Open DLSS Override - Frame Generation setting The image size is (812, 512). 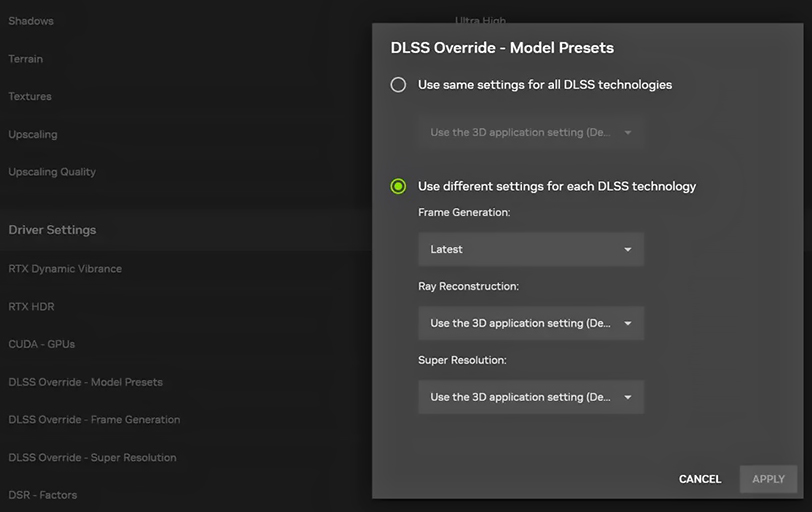click(x=94, y=420)
